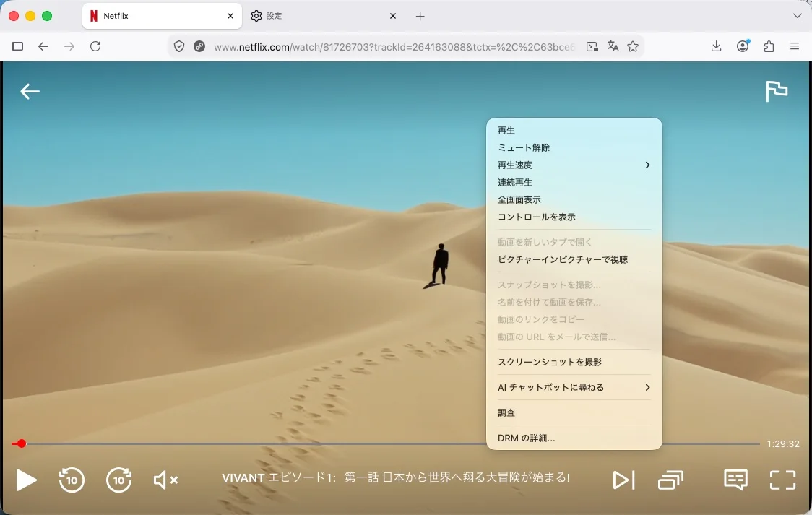Show site permissions icon in address bar
812x515 pixels.
coord(199,46)
